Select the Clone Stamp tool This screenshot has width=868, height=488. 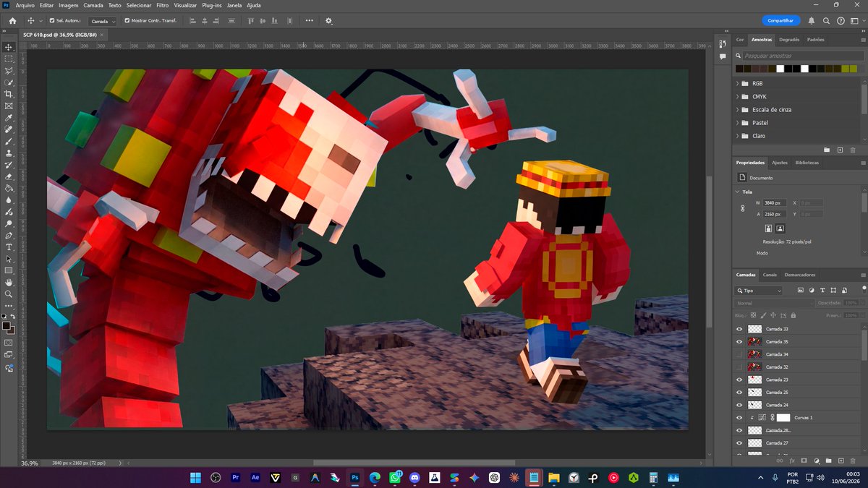pos(9,153)
